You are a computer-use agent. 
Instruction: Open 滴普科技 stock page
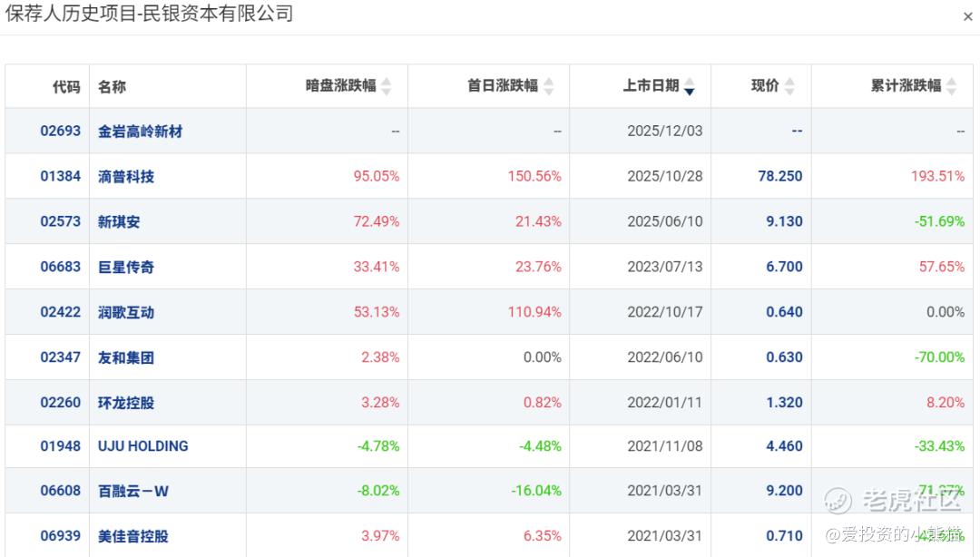click(125, 177)
